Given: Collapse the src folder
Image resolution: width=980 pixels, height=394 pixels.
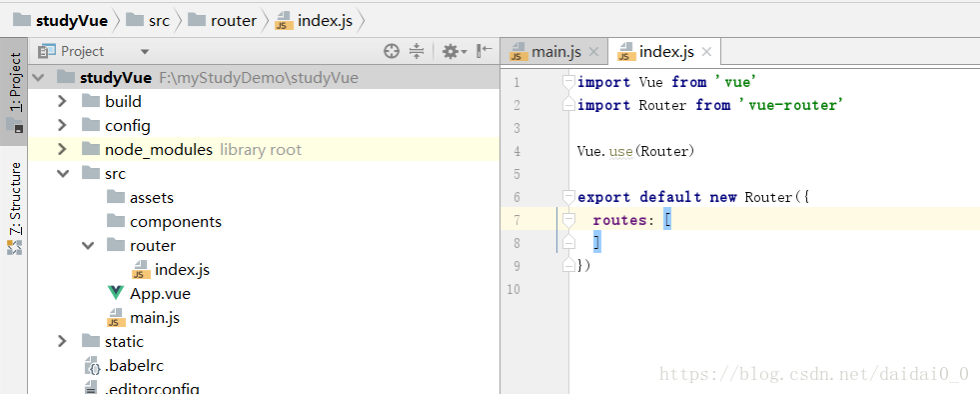Looking at the screenshot, I should point(63,173).
